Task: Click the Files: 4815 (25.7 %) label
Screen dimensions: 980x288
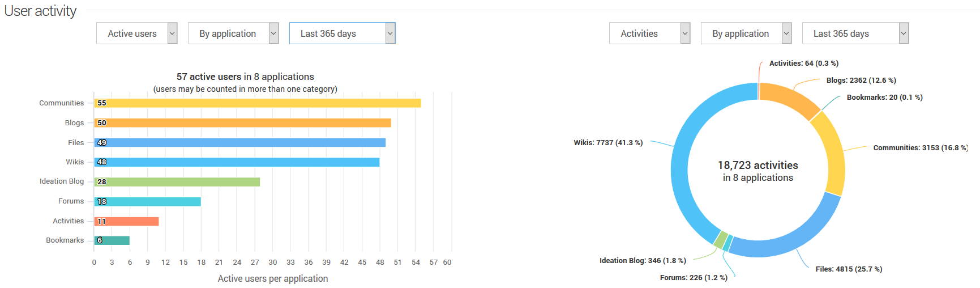Action: [848, 269]
